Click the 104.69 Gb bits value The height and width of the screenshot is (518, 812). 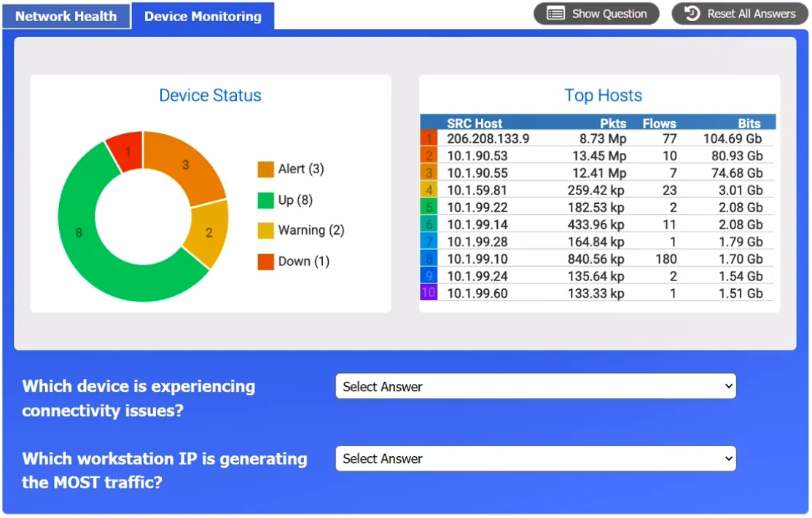click(x=733, y=138)
